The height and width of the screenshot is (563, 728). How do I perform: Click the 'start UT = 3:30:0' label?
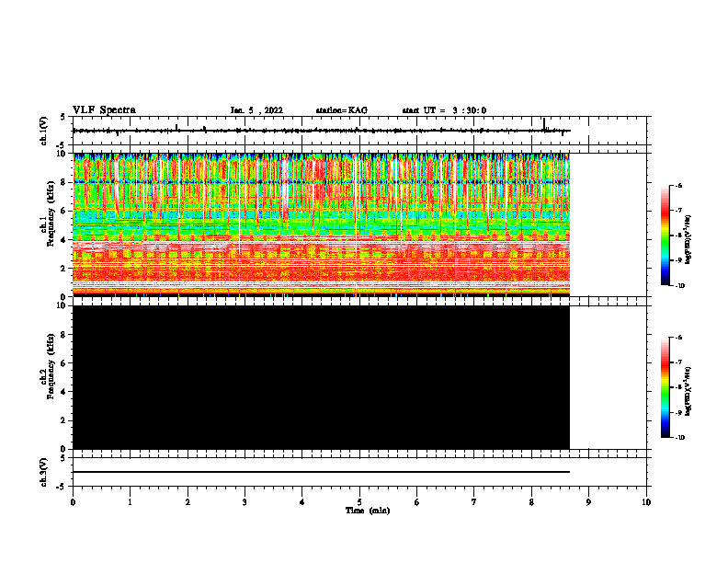[444, 110]
